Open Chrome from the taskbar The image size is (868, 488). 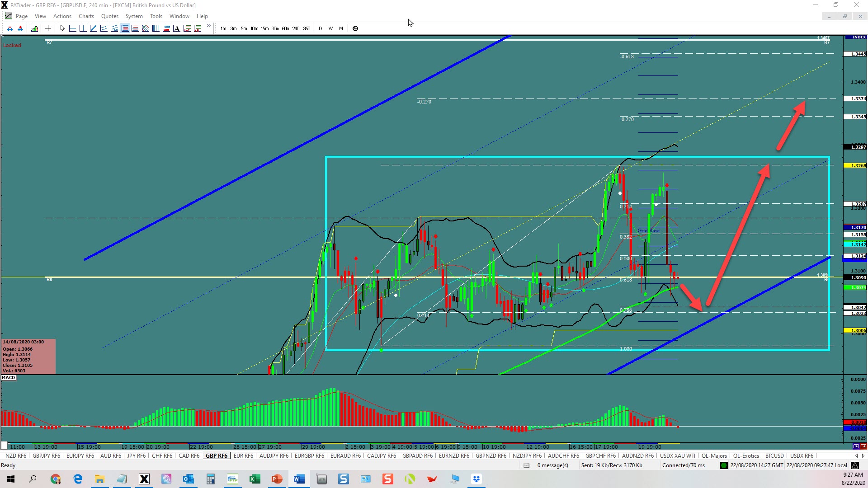tap(56, 479)
